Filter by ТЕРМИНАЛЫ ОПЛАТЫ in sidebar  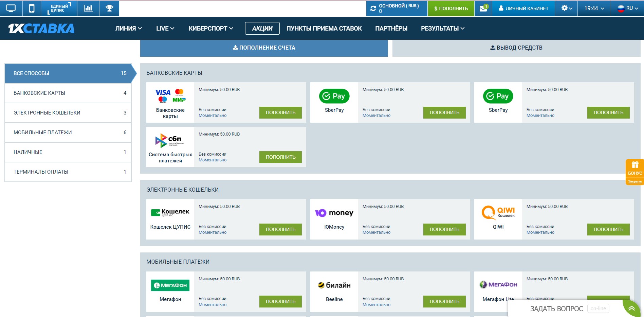point(68,172)
